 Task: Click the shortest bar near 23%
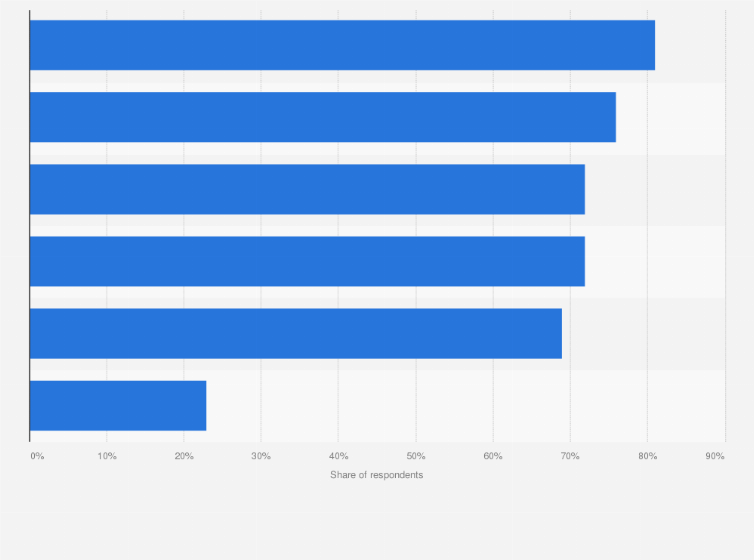click(x=118, y=406)
